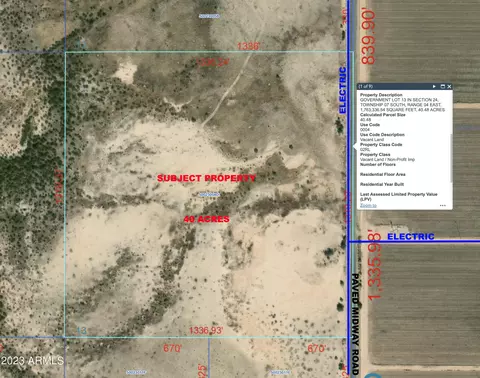Open the popup's three-dot options menu
Viewport: 480px width, 378px height.
pos(443,205)
